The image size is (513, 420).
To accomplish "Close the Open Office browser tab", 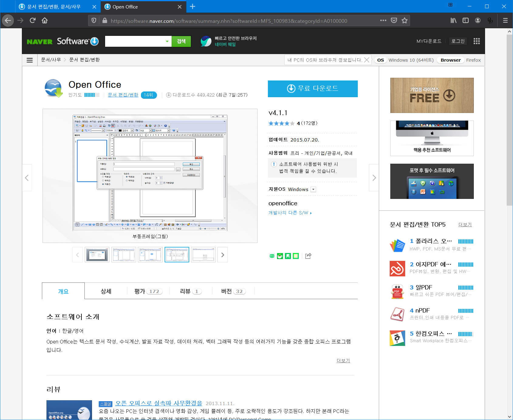I will pyautogui.click(x=180, y=7).
